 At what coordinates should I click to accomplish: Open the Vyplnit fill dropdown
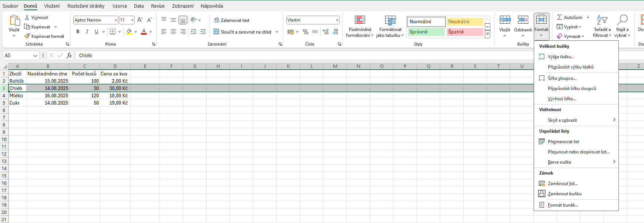pyautogui.click(x=569, y=27)
